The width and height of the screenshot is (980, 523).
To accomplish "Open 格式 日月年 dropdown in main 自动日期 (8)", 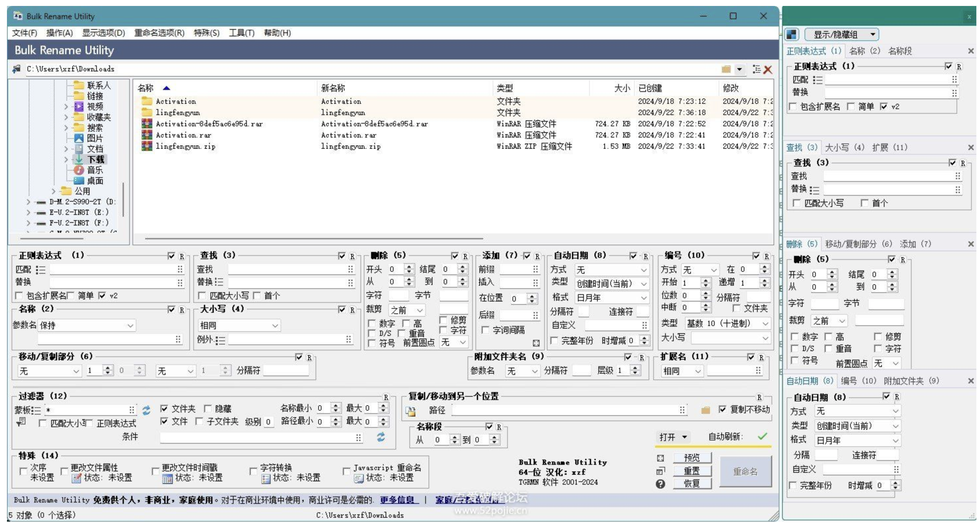I will [611, 298].
